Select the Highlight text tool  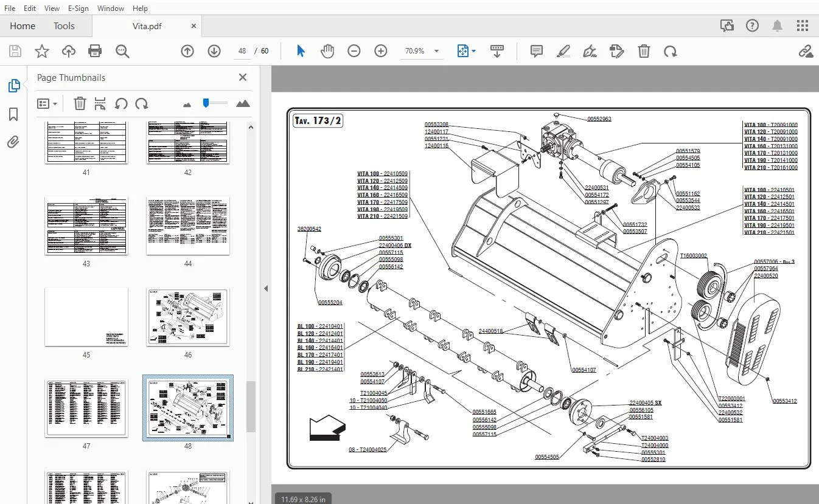tap(563, 51)
